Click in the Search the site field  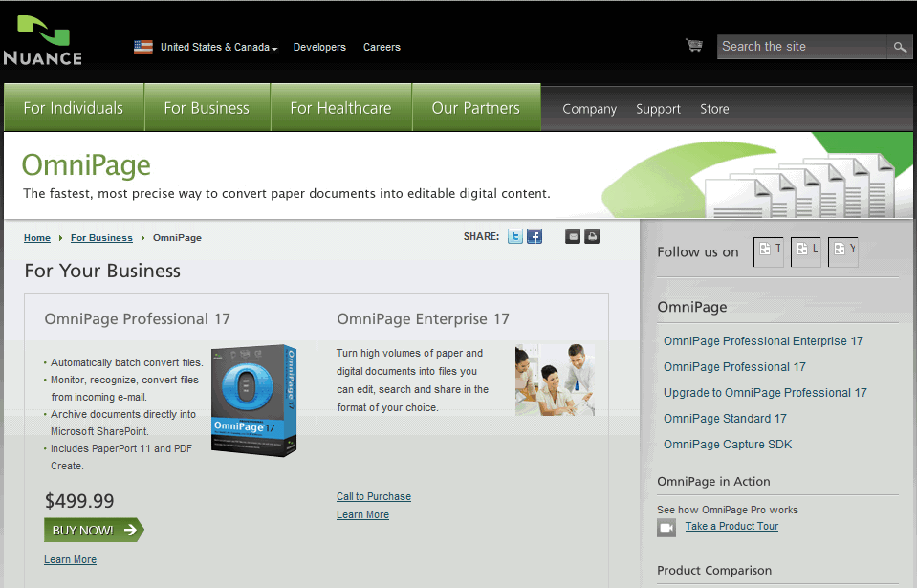(802, 47)
